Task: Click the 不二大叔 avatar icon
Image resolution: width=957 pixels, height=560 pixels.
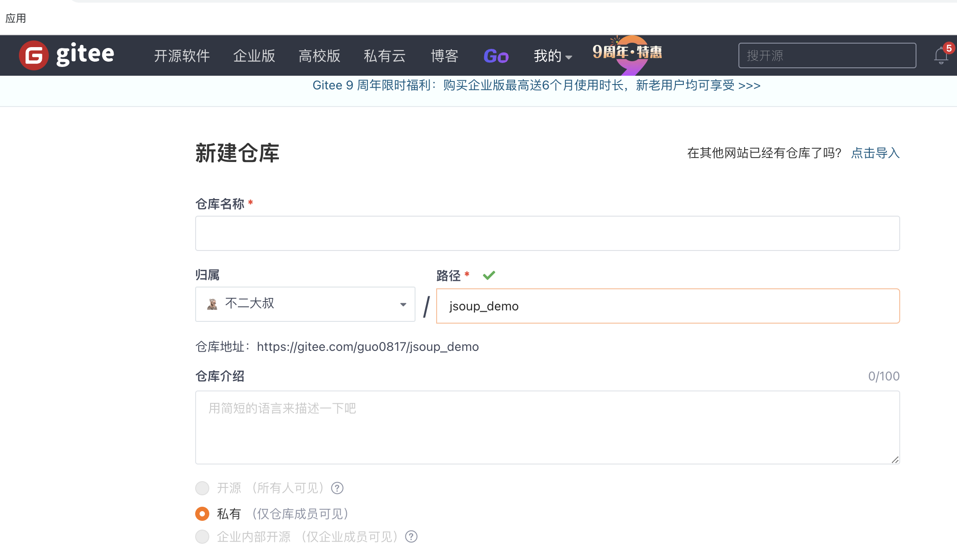Action: [x=212, y=304]
